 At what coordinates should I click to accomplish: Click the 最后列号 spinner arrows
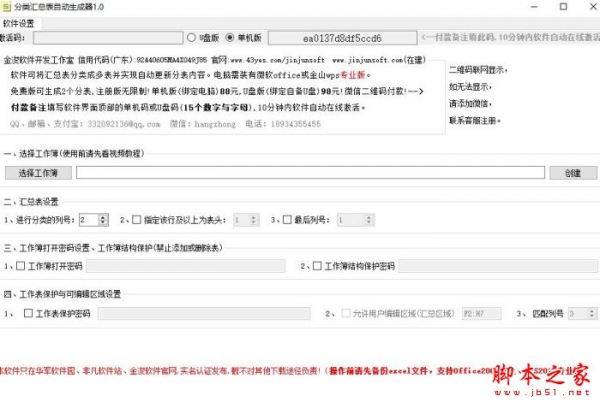368,220
